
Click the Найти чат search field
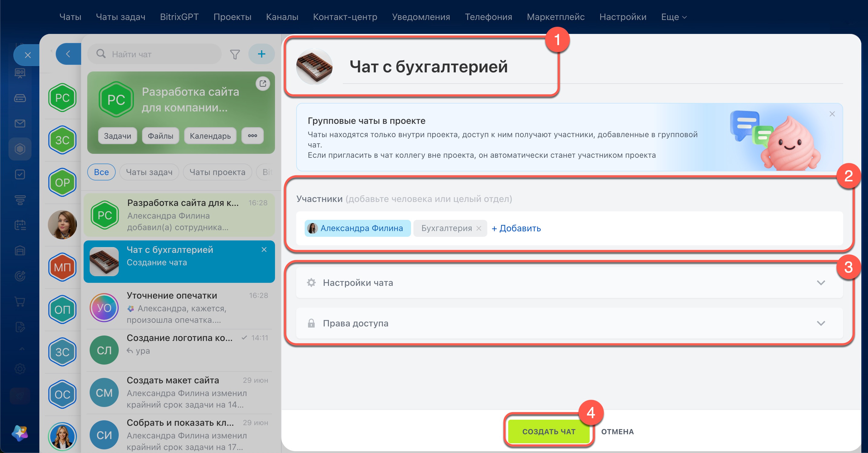click(155, 54)
